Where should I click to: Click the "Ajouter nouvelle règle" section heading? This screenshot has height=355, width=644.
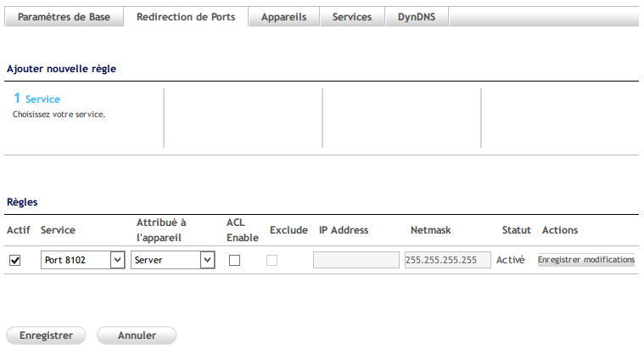pyautogui.click(x=61, y=69)
